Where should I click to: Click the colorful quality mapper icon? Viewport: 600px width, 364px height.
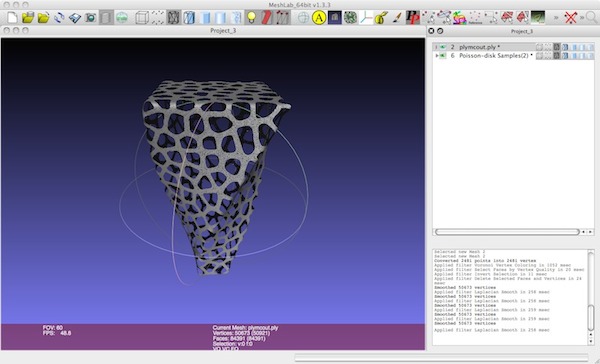click(459, 18)
